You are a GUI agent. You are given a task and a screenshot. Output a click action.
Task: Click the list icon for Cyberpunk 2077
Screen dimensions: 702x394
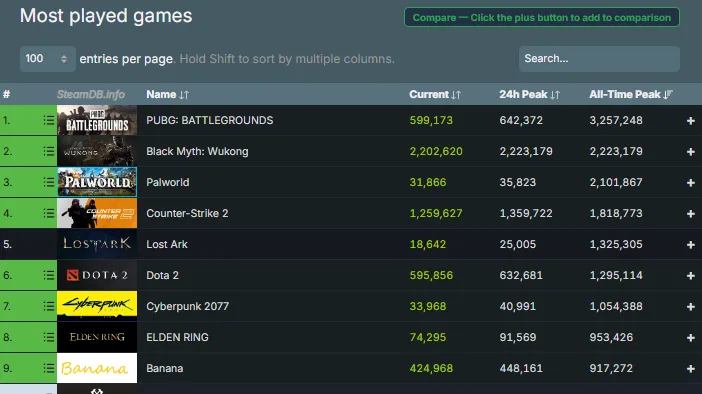[x=49, y=306]
